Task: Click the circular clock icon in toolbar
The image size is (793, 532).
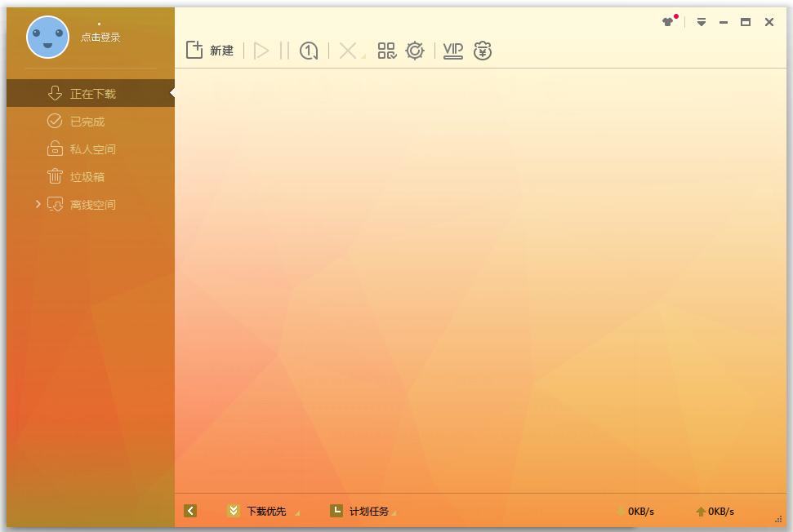Action: 309,51
